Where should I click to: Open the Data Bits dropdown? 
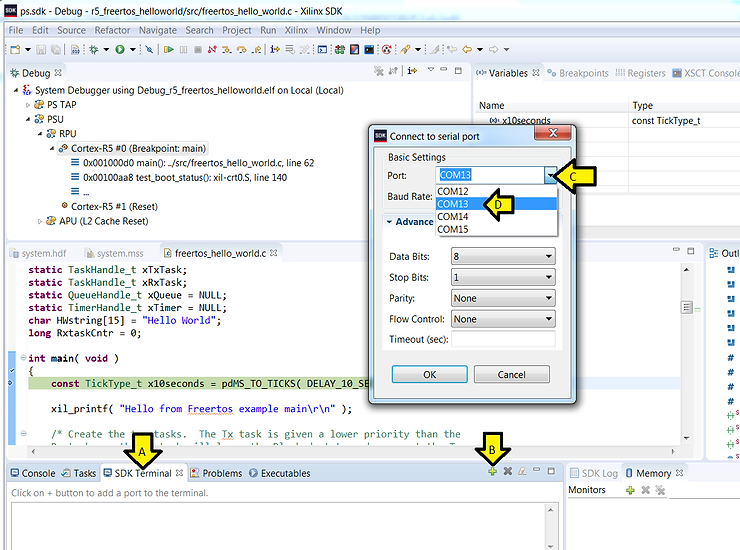click(x=502, y=256)
